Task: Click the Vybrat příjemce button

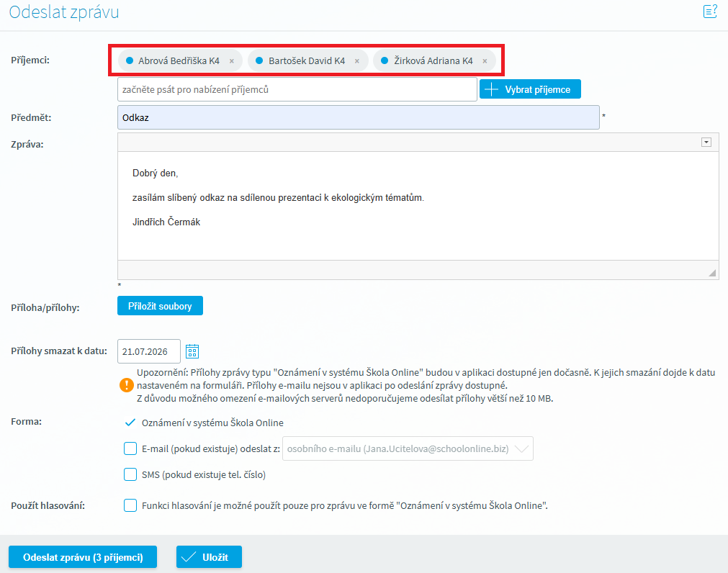Action: point(530,89)
